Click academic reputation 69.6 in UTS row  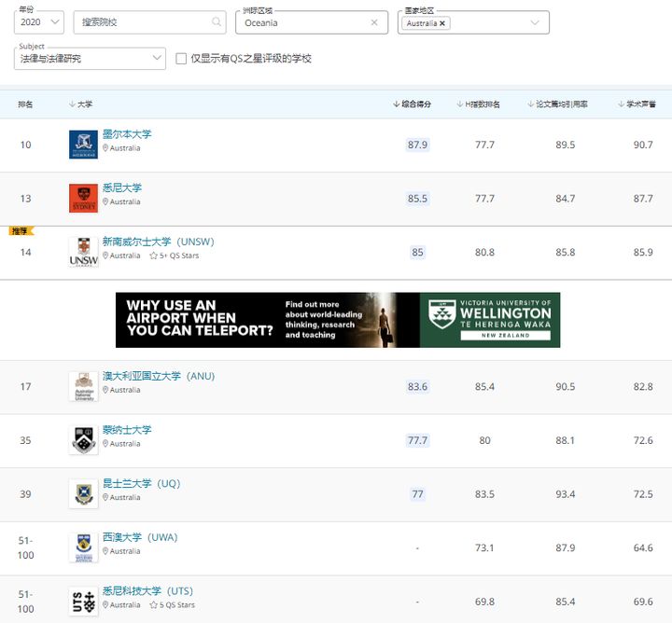pyautogui.click(x=643, y=602)
